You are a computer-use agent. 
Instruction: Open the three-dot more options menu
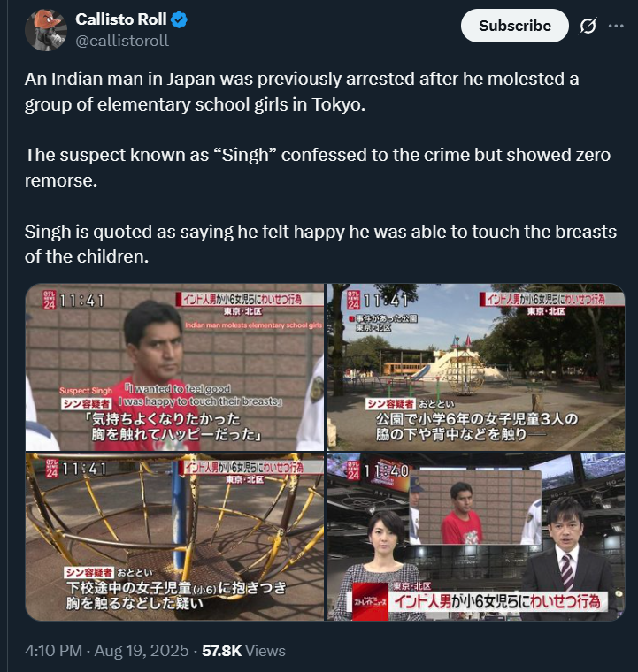(616, 27)
